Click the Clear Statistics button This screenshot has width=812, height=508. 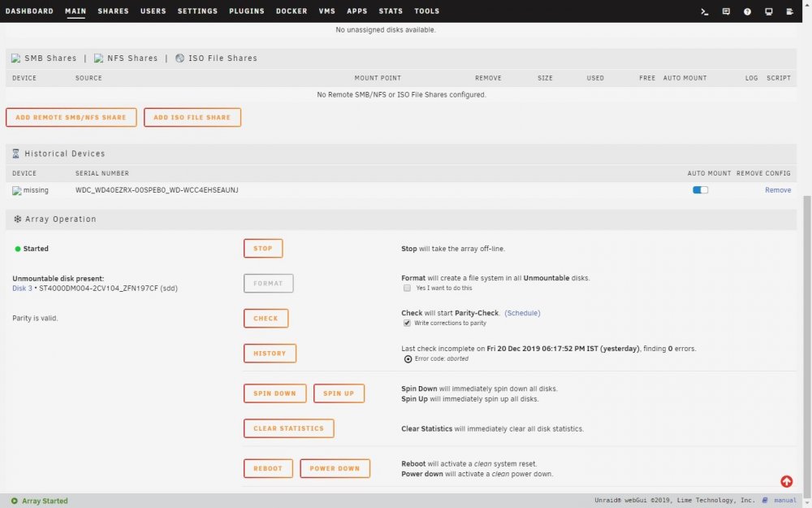(x=288, y=428)
